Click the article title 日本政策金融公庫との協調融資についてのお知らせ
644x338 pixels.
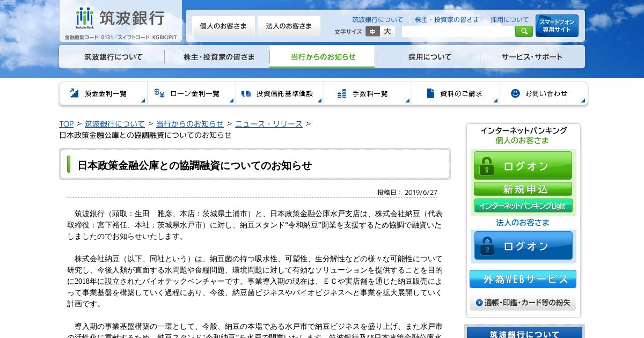pyautogui.click(x=195, y=165)
